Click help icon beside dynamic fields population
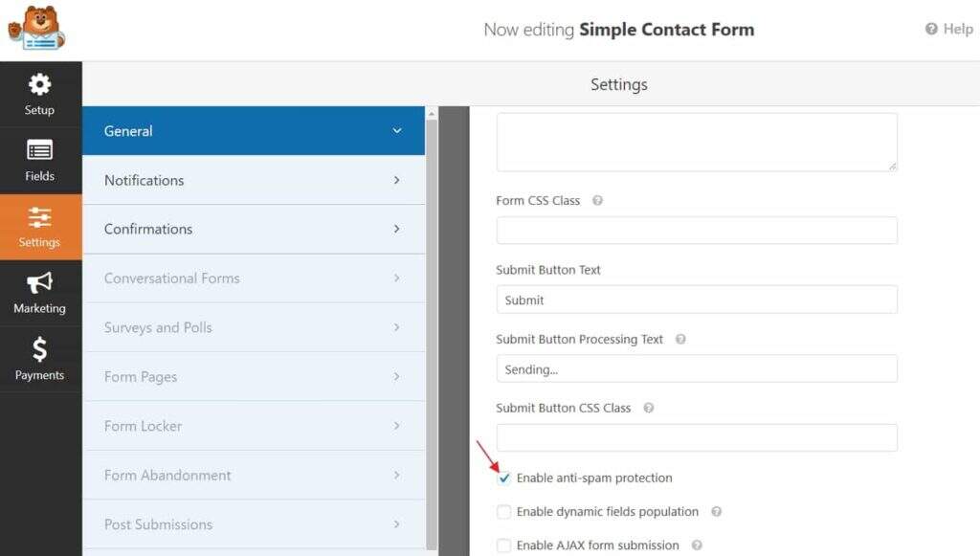Image resolution: width=980 pixels, height=556 pixels. coord(716,512)
